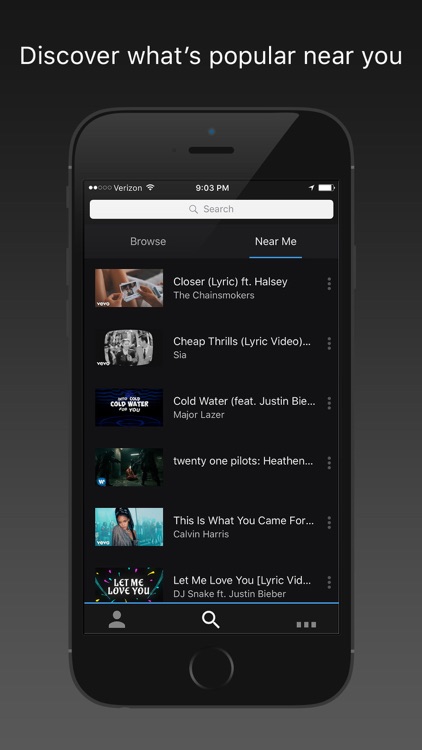The width and height of the screenshot is (422, 750).
Task: Tap the search magnifier in bottom bar
Action: point(211,619)
